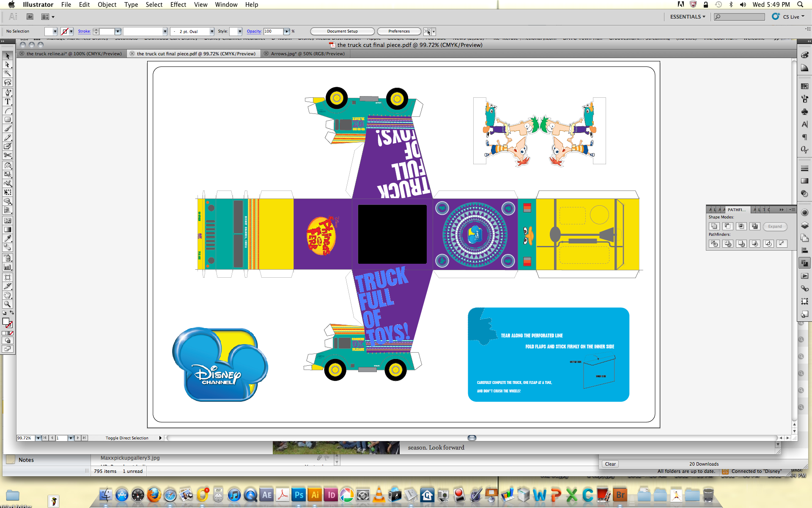The width and height of the screenshot is (812, 508).
Task: Swap fill and stroke colors arrow
Action: pos(12,313)
